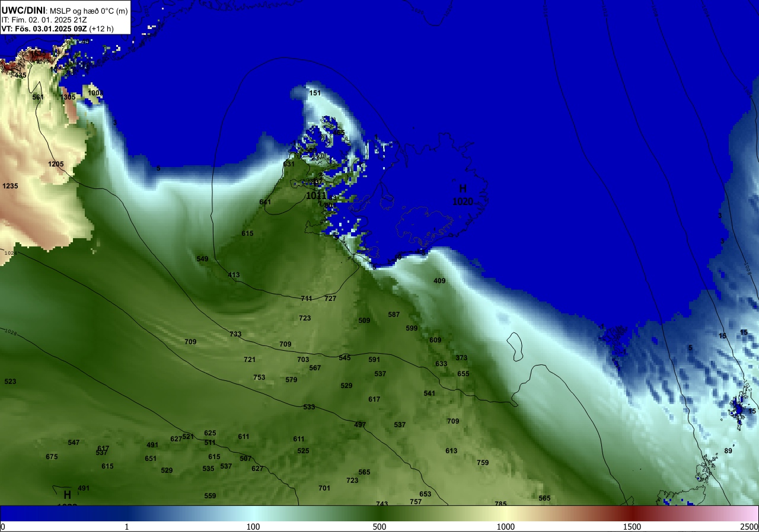This screenshot has width=759, height=532.
Task: Click the height value 653
Action: tap(425, 494)
